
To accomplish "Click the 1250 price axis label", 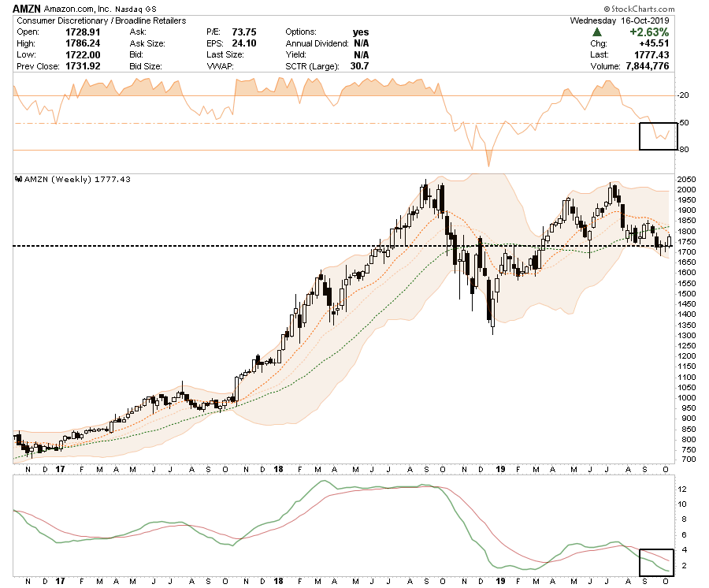I will tap(686, 346).
